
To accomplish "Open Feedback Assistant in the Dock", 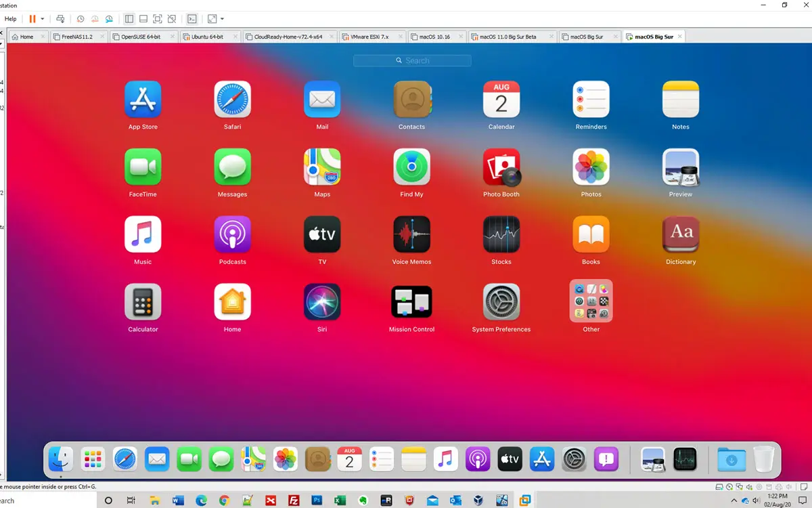I will [606, 459].
